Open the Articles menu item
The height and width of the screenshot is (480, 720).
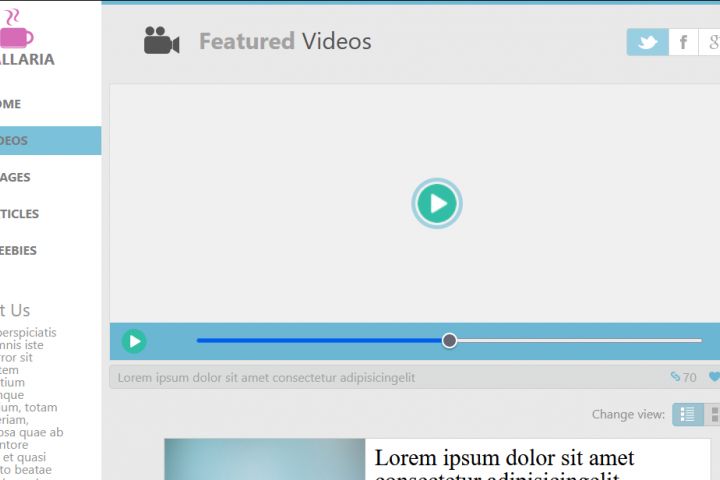point(51,214)
